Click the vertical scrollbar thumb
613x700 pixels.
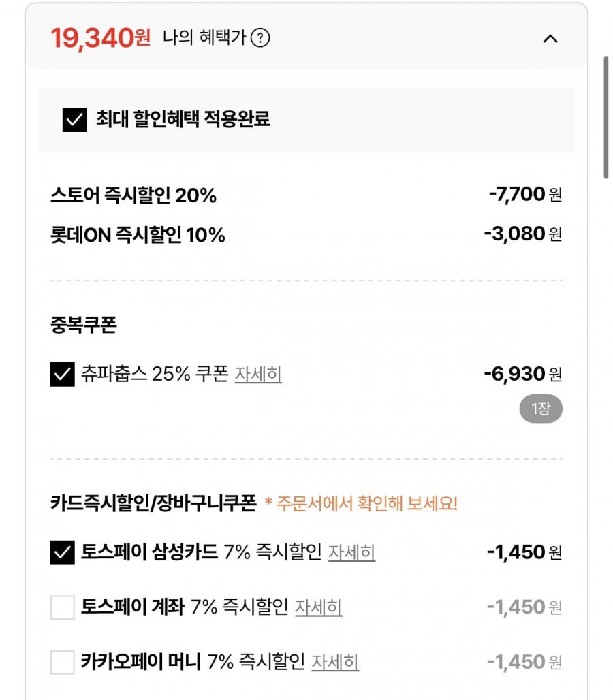606,117
